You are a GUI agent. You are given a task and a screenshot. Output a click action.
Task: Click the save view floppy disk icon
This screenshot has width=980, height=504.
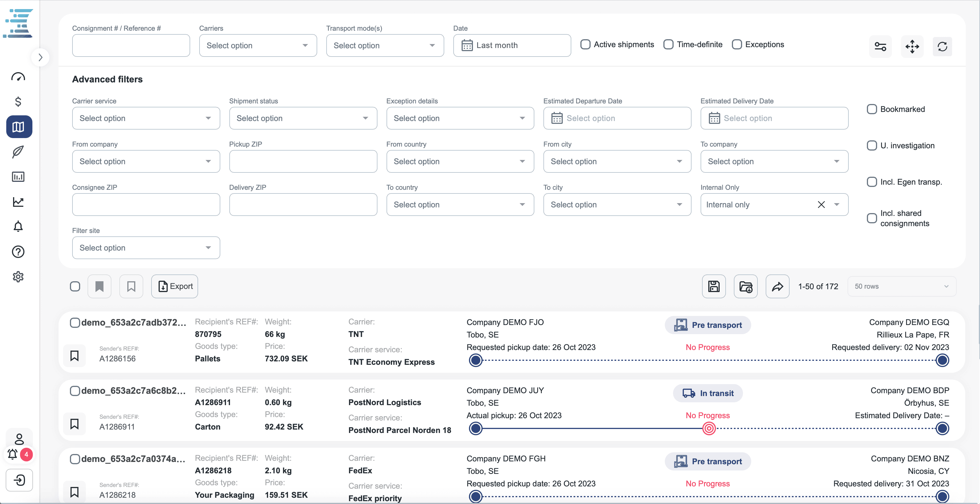coord(714,286)
